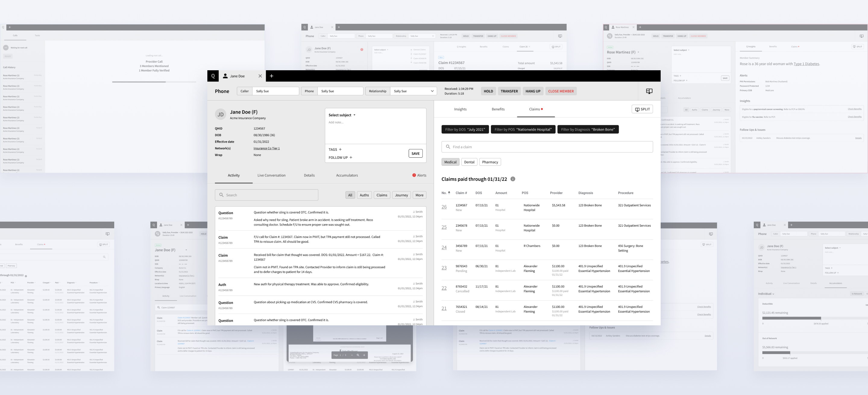Add a follow up with plus icon
This screenshot has height=395, width=868.
[351, 157]
